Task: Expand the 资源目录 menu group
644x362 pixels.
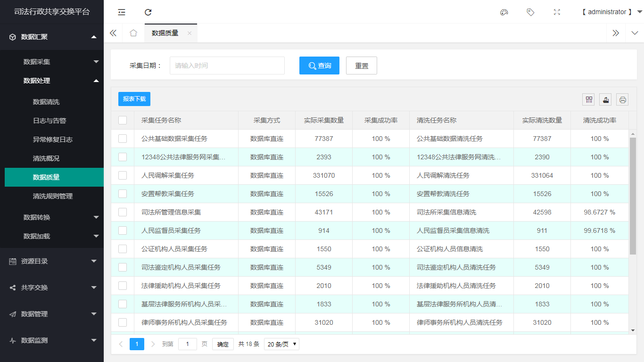Action: [94, 261]
